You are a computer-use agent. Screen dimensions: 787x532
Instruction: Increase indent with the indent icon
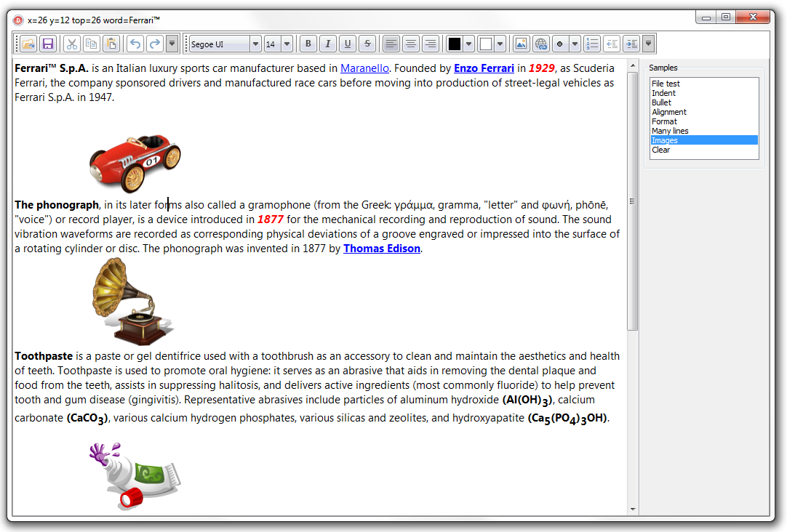coord(631,44)
